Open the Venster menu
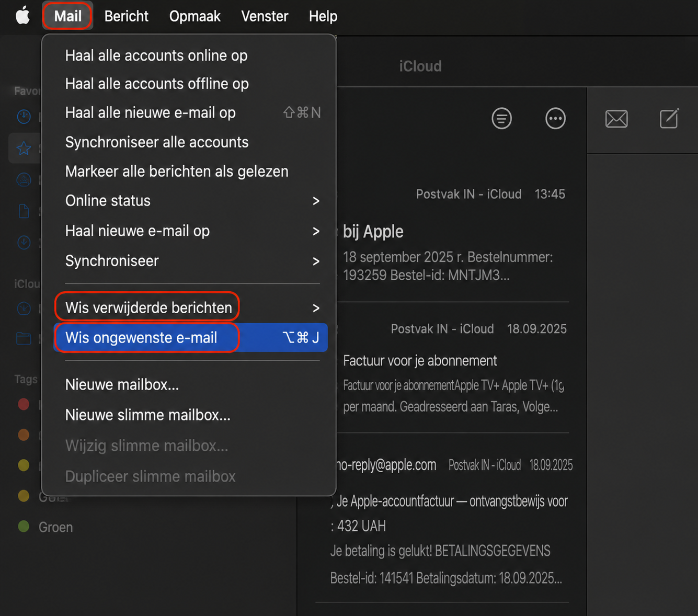698x616 pixels. (x=265, y=16)
